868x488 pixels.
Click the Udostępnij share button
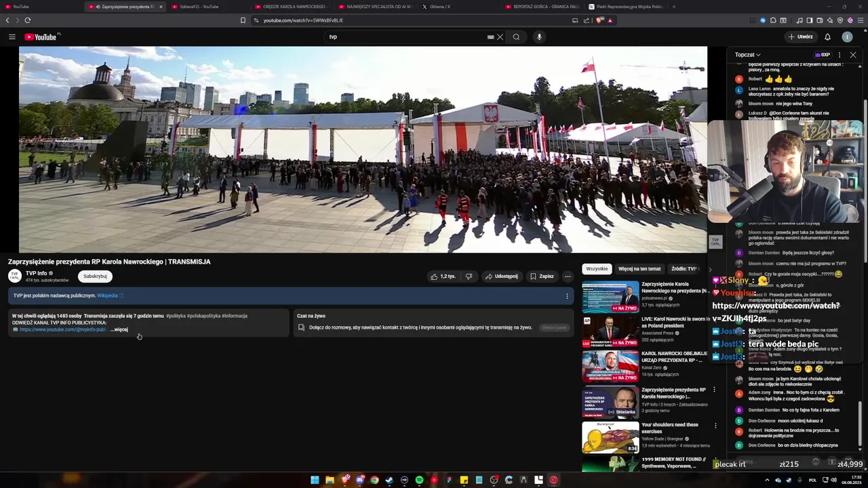[501, 277]
